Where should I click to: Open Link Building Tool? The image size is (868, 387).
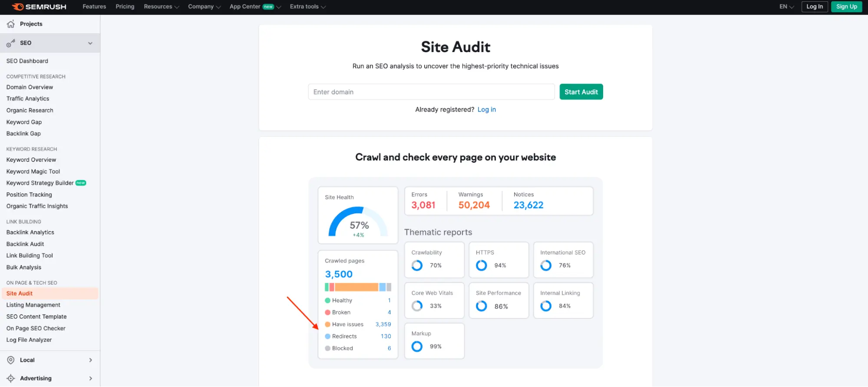point(30,256)
